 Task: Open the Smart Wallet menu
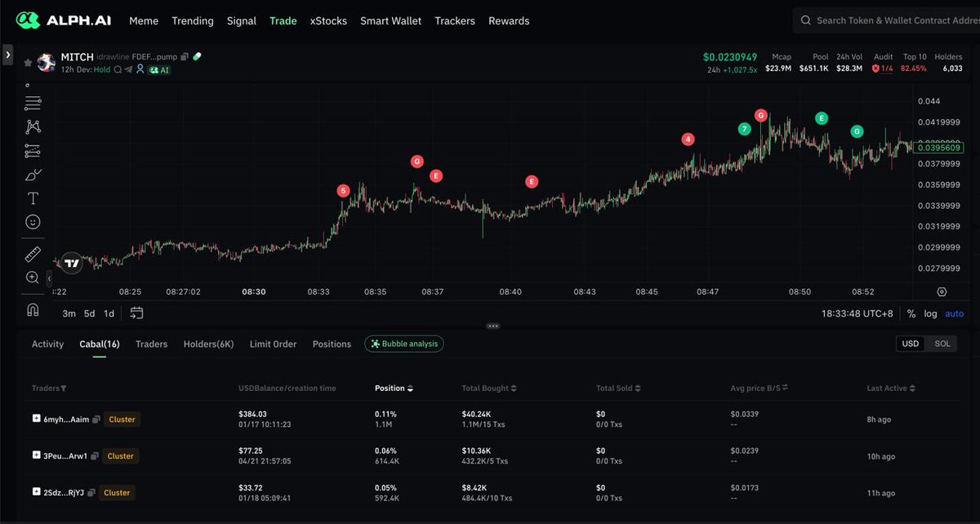(390, 20)
